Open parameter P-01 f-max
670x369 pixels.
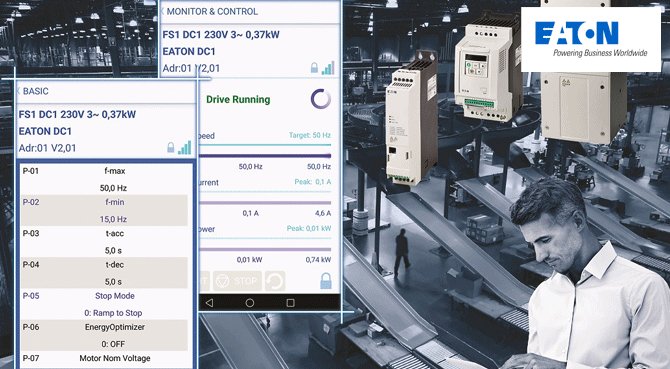[104, 179]
